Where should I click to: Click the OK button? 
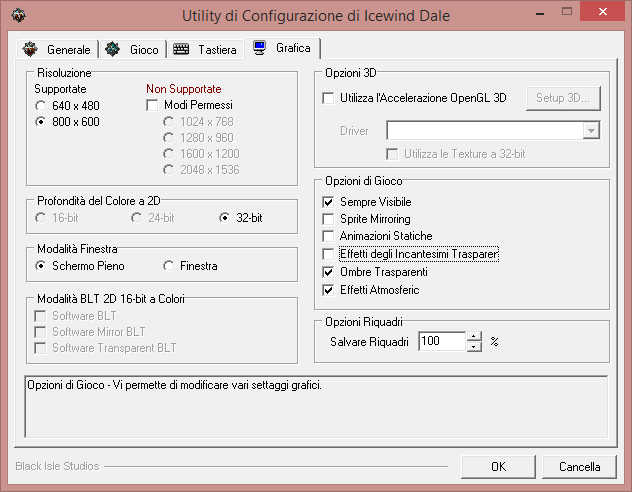(498, 467)
